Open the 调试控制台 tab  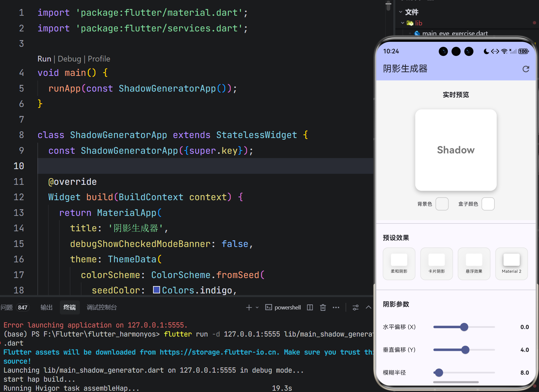[102, 307]
